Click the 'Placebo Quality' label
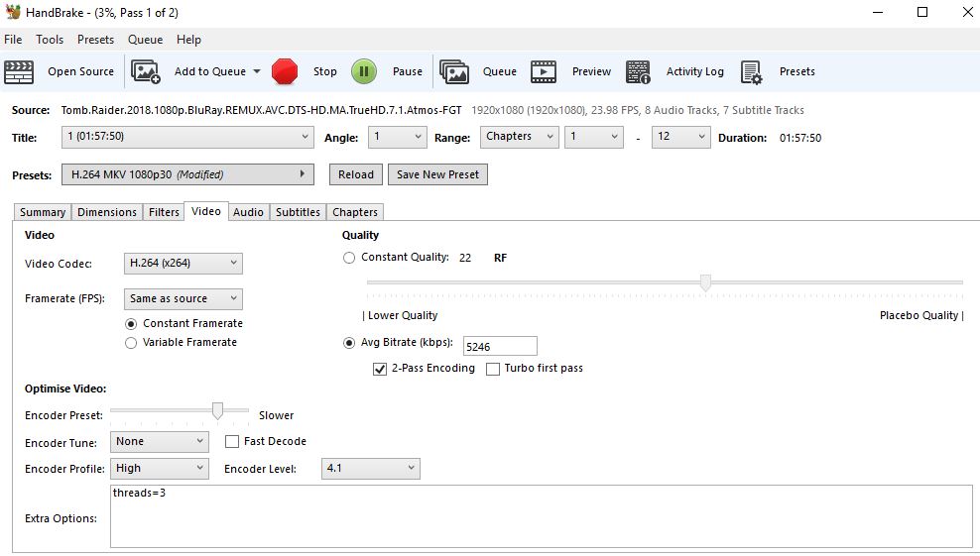This screenshot has width=980, height=556. pyautogui.click(x=919, y=316)
